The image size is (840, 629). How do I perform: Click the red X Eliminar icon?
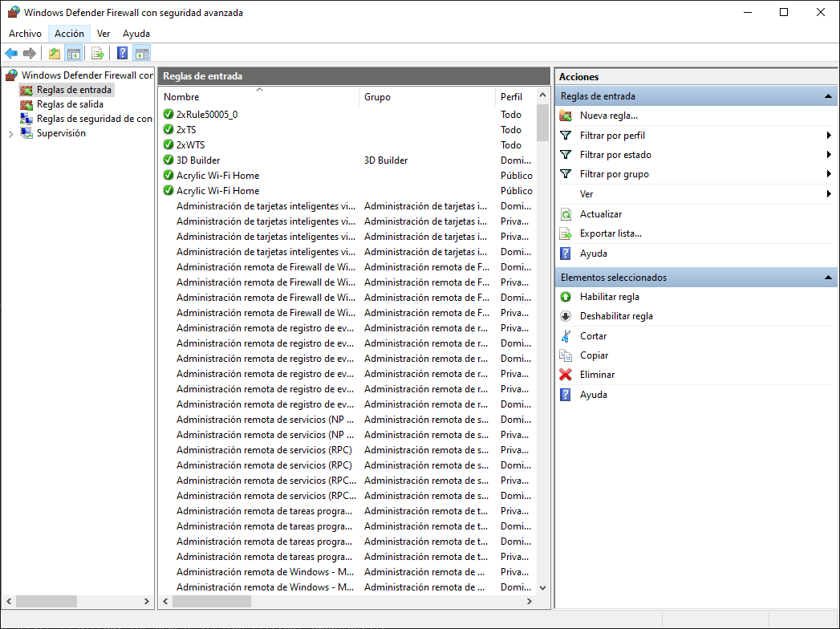[x=565, y=375]
